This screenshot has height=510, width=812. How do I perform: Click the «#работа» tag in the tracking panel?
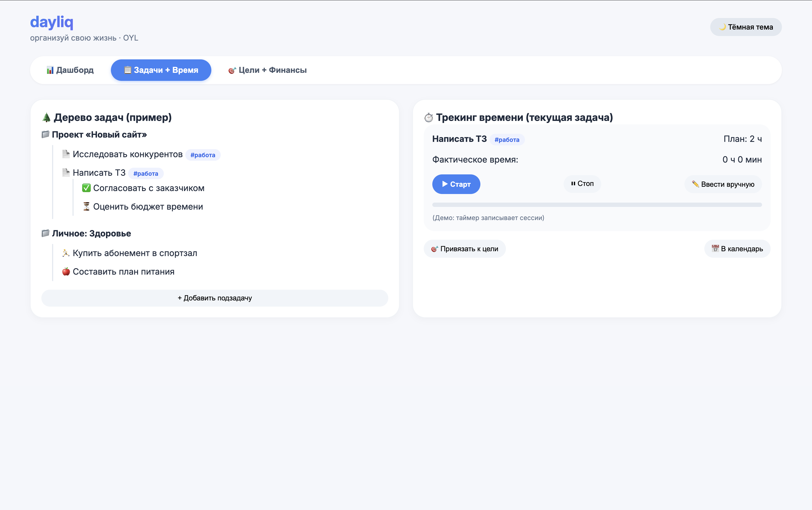pyautogui.click(x=507, y=139)
